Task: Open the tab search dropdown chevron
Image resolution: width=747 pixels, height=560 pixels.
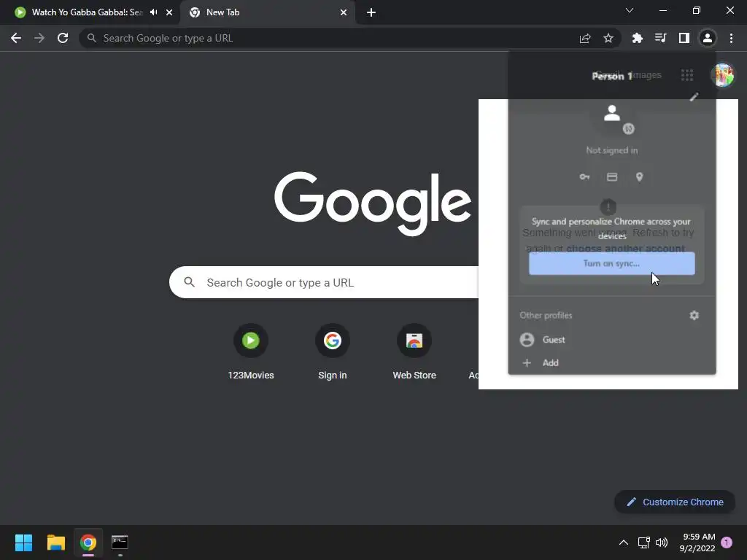Action: coord(630,10)
